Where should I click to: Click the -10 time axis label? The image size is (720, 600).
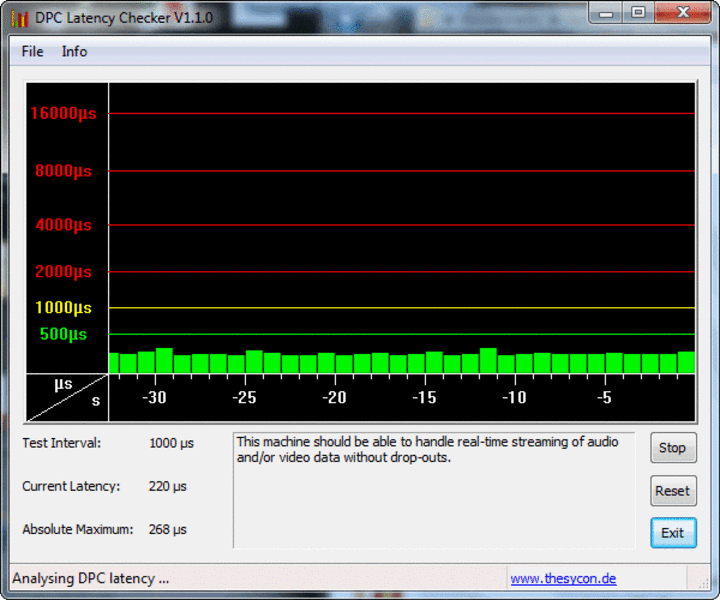click(514, 398)
